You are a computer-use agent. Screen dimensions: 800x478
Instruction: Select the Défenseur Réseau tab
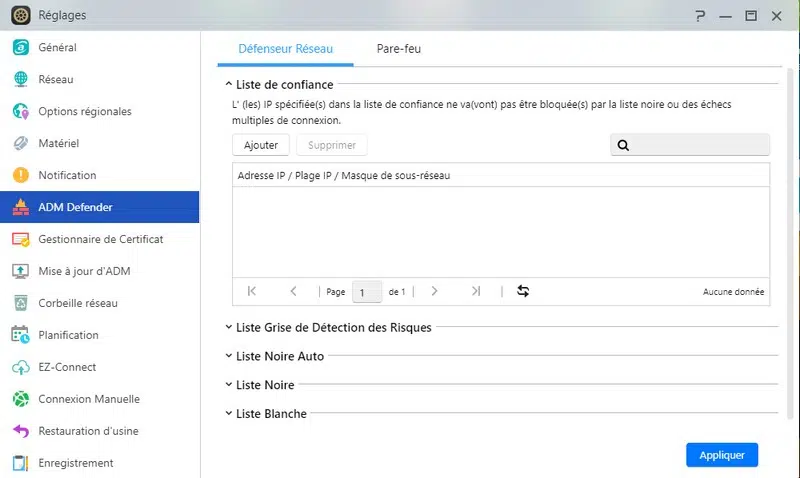[285, 48]
